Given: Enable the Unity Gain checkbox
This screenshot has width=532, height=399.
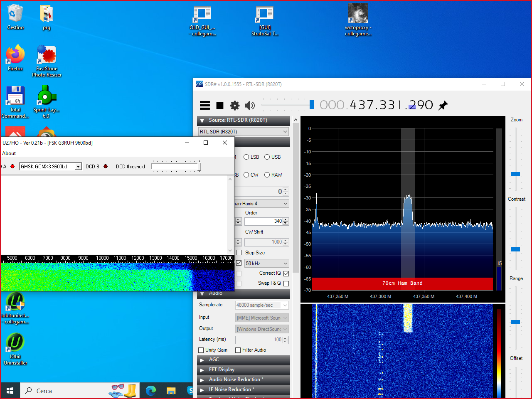Looking at the screenshot, I should click(x=201, y=350).
